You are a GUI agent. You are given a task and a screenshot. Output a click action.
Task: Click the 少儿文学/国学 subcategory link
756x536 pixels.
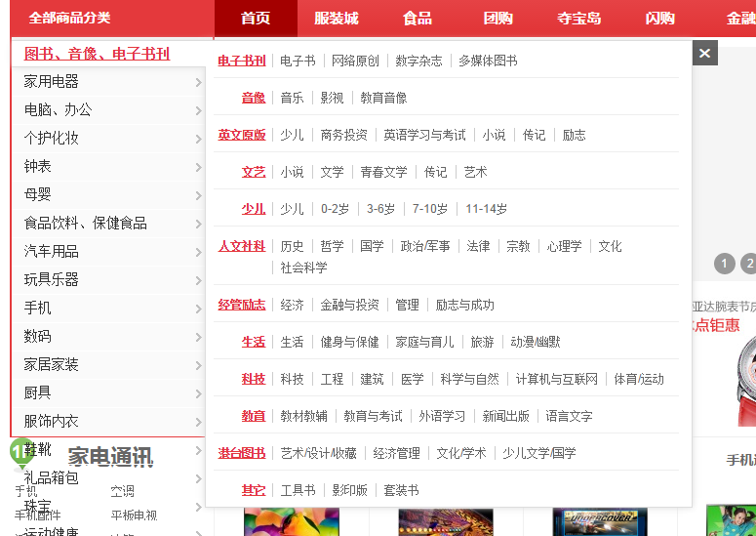click(x=539, y=453)
